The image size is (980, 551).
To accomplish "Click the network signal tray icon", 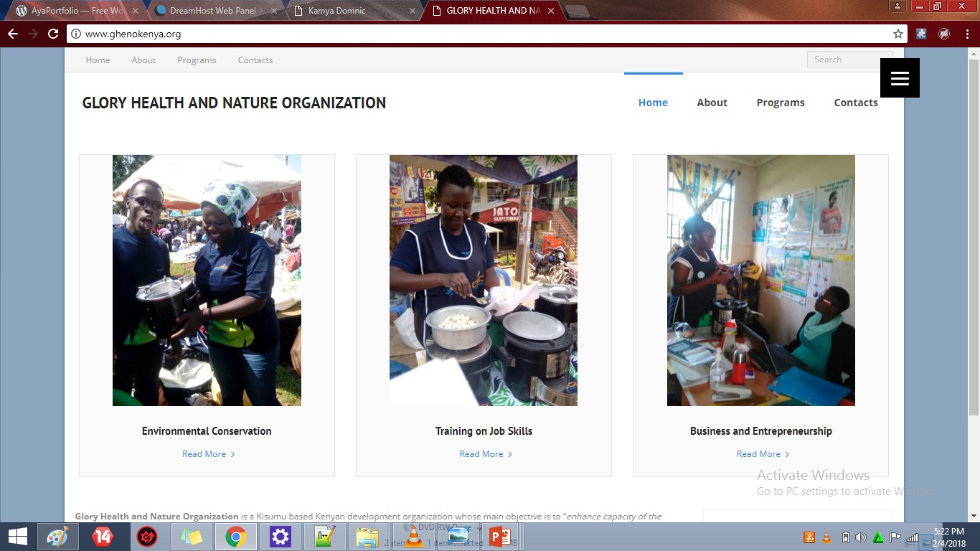I will pos(912,537).
